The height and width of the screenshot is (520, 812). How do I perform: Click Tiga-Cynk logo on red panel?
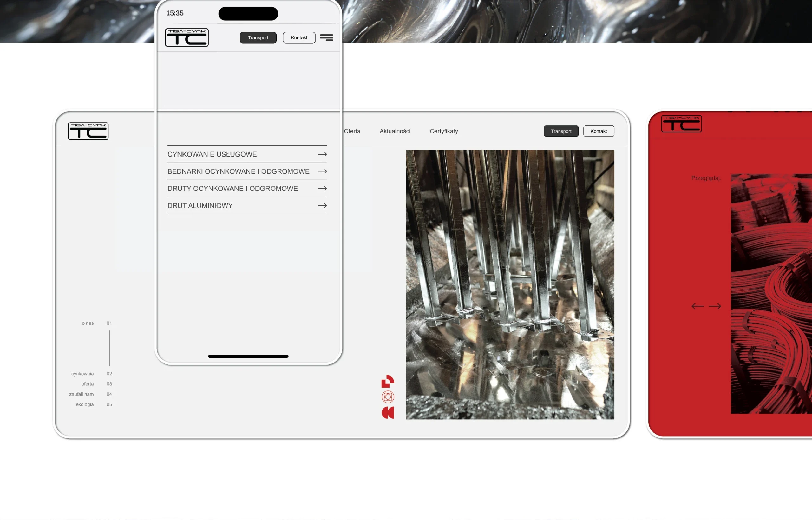point(681,123)
